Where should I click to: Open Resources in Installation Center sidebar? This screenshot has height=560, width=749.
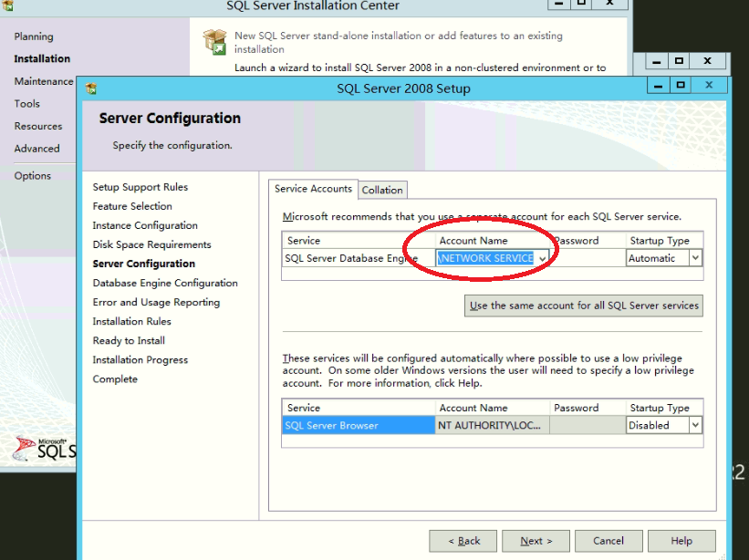(38, 126)
